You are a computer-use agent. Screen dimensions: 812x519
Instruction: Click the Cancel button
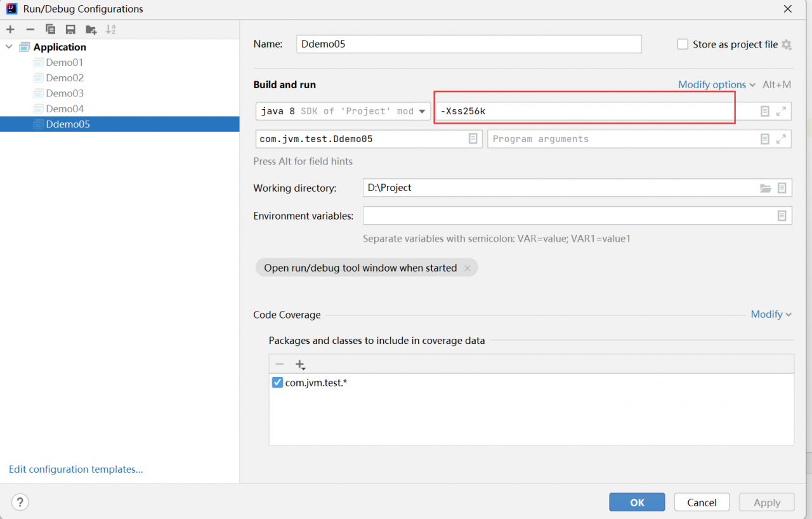click(x=702, y=503)
